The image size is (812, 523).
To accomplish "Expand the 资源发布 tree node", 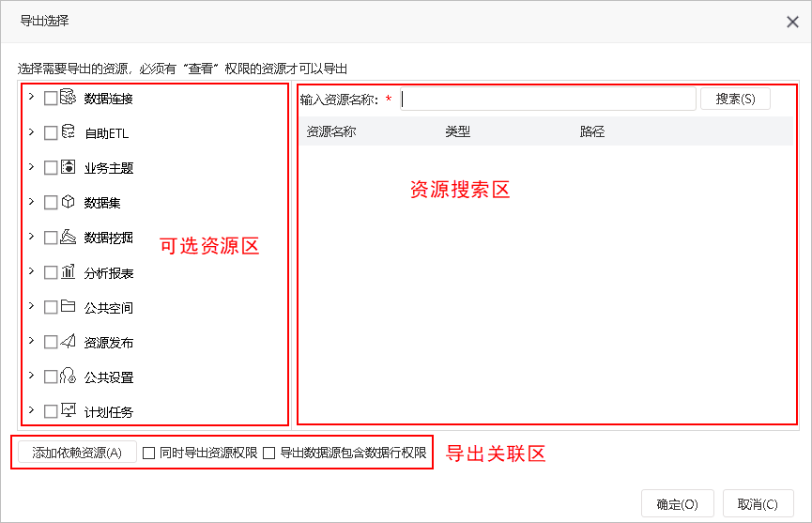I will coord(32,340).
